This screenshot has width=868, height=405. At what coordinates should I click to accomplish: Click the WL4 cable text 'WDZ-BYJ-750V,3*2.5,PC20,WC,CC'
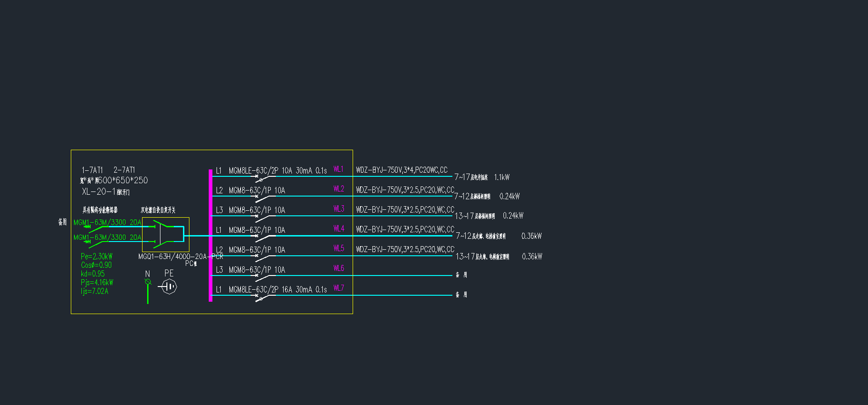[x=405, y=229]
